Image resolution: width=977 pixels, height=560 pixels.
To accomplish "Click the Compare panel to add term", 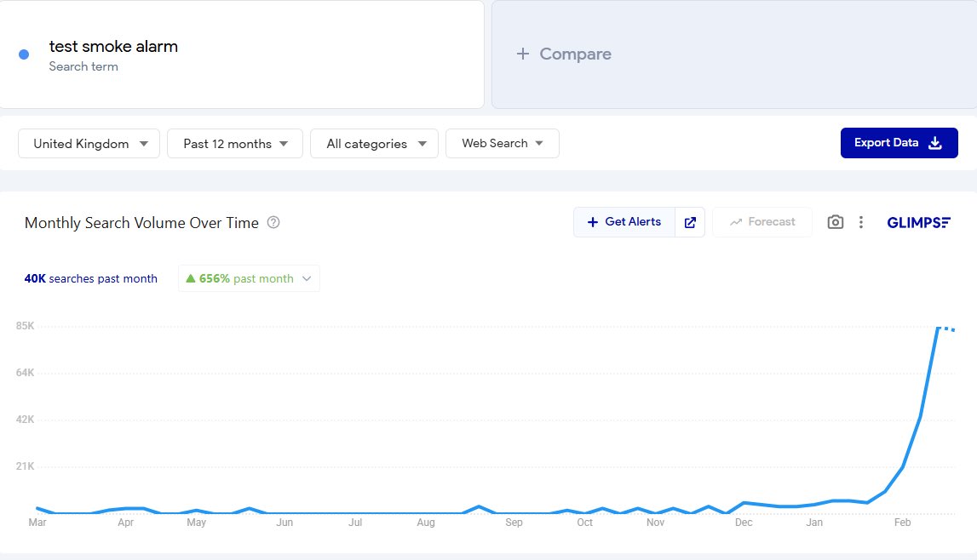I will coord(734,54).
